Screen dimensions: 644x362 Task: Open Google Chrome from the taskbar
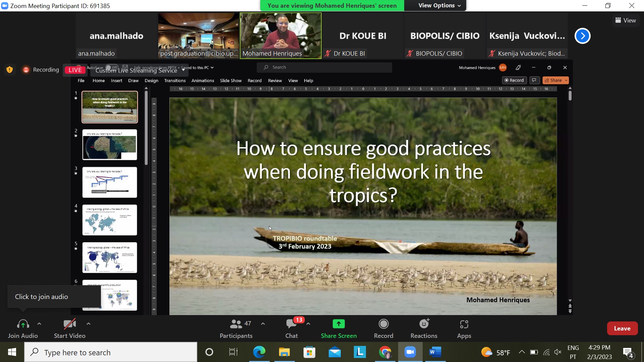tap(385, 352)
